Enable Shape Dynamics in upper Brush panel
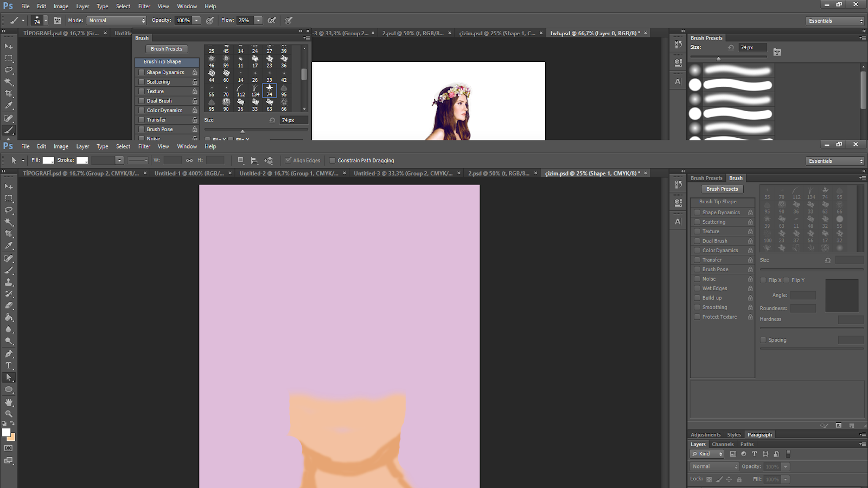This screenshot has width=868, height=488. pos(142,72)
